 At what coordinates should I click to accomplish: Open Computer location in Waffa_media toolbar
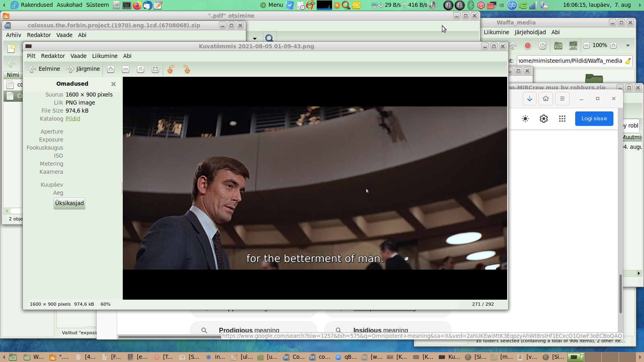point(573,45)
